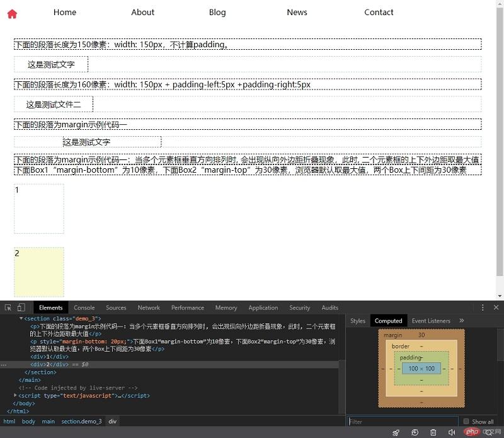The width and height of the screenshot is (504, 438).
Task: Click the text 这是测试文件二
Action: point(54,105)
